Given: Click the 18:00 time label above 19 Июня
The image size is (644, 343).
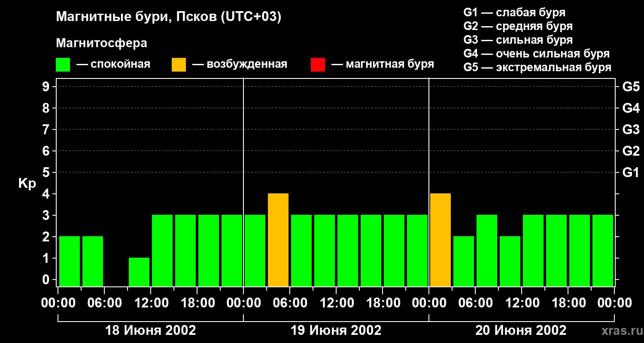Looking at the screenshot, I should pos(383,303).
